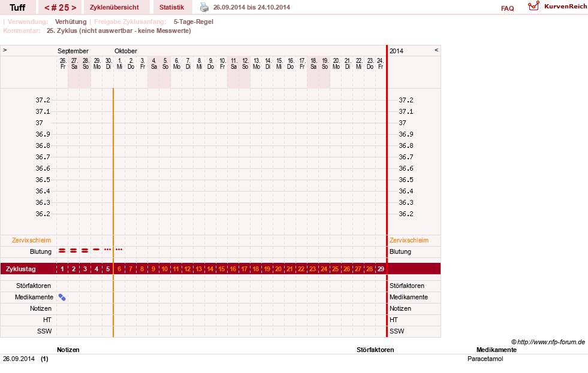The image size is (588, 373).
Task: Click the left Blutung row label
Action: pyautogui.click(x=41, y=251)
